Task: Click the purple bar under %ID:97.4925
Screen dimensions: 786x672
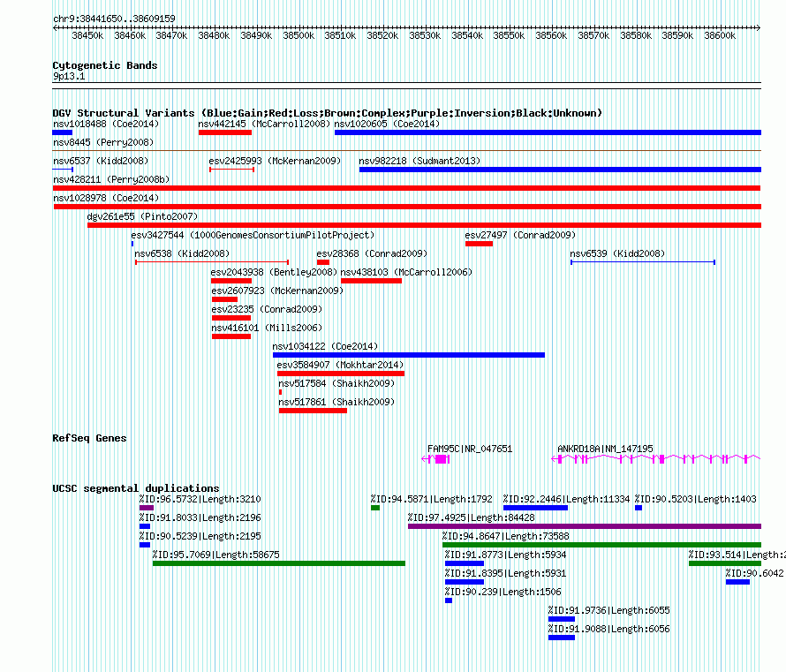Action: pos(585,526)
